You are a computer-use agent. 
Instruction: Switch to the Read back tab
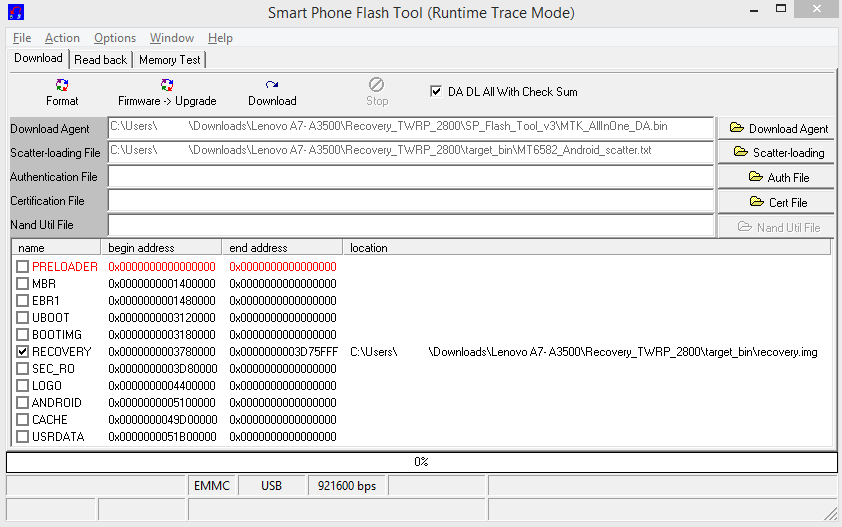point(100,60)
